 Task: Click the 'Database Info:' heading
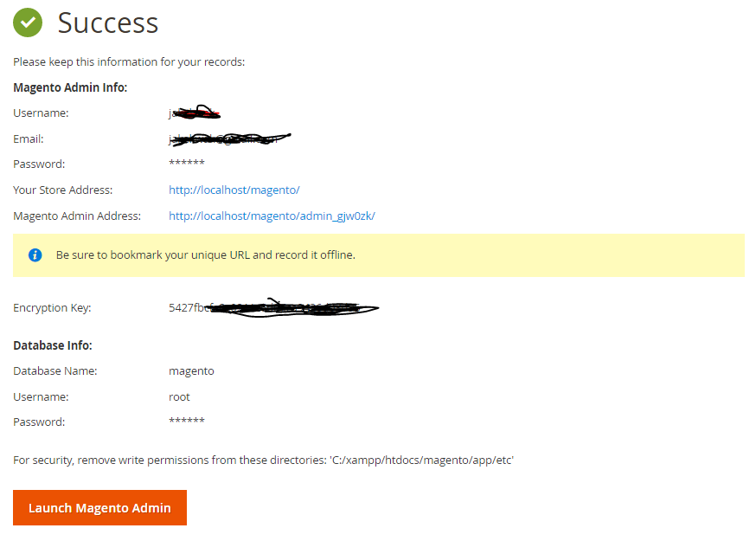pyautogui.click(x=53, y=345)
